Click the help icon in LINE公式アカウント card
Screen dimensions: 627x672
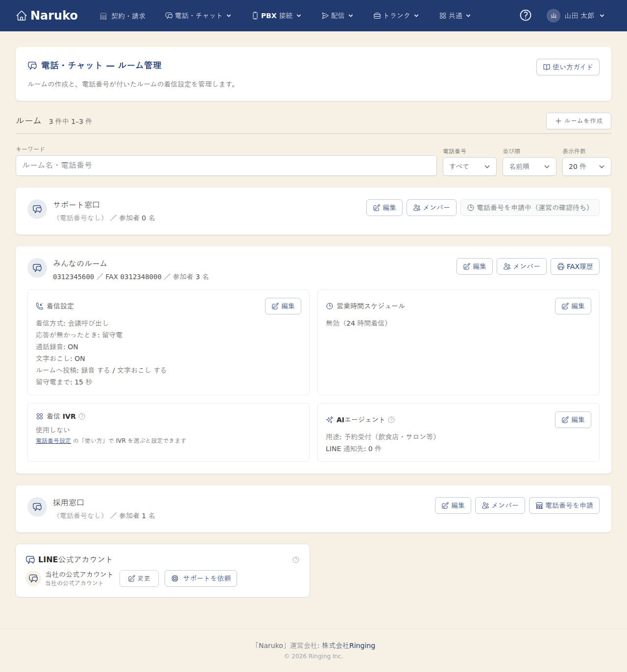[x=296, y=560]
